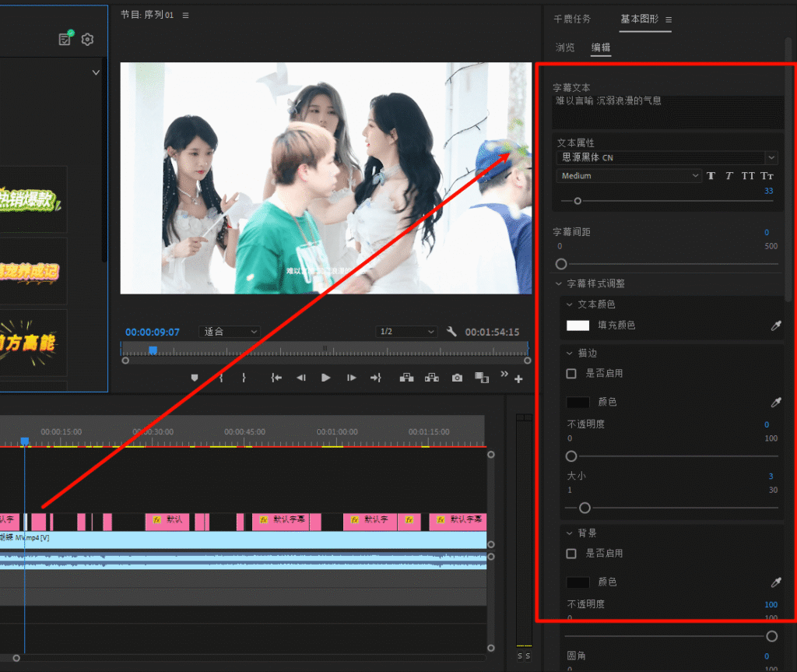Image resolution: width=797 pixels, height=672 pixels.
Task: Toggle the small caps Tt icon
Action: click(x=767, y=176)
